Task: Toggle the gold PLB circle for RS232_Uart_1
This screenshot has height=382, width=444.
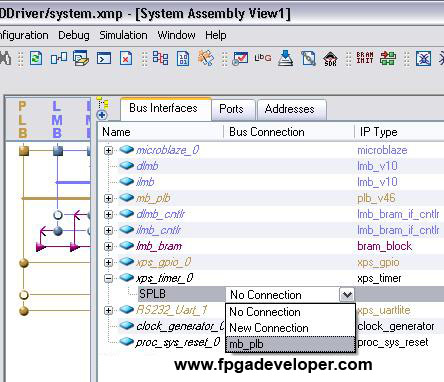Action: 24,311
